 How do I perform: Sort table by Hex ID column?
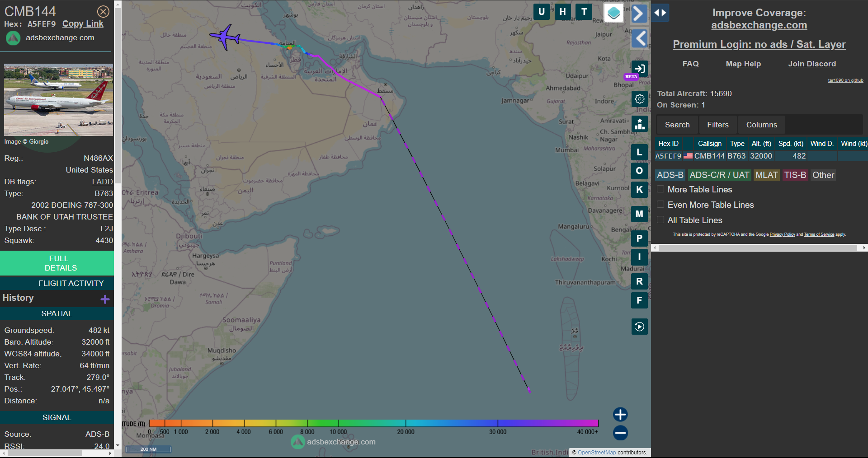[x=668, y=144]
